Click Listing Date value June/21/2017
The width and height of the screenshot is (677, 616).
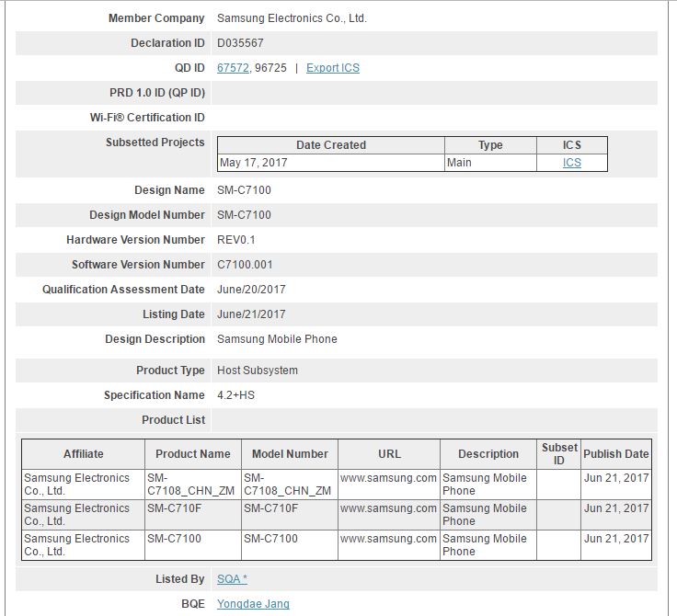coord(251,314)
